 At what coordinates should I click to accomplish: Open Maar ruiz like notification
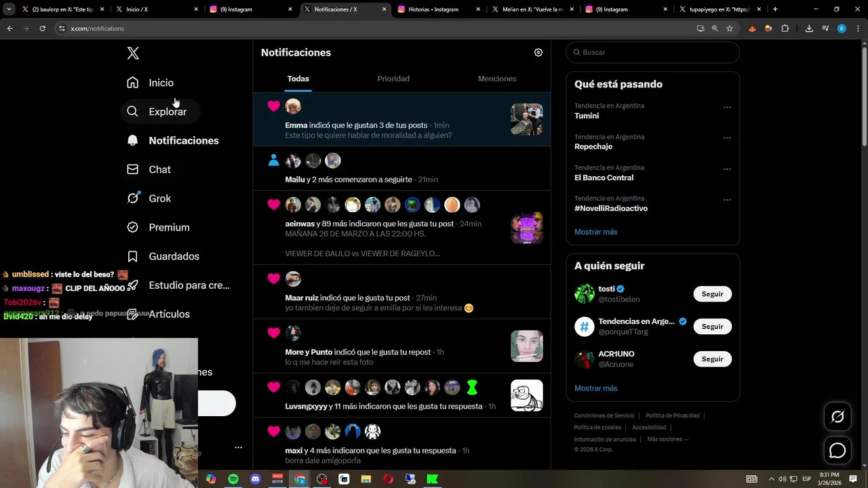click(402, 291)
